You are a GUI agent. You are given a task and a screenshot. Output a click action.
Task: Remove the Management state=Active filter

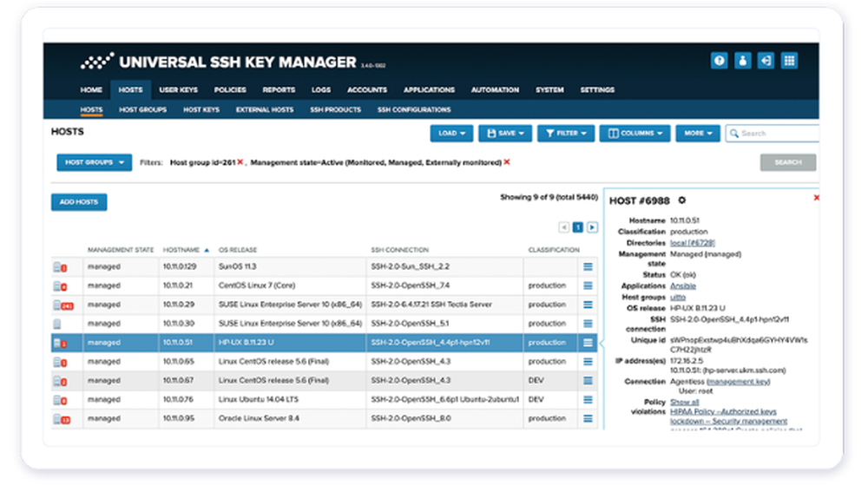(507, 162)
